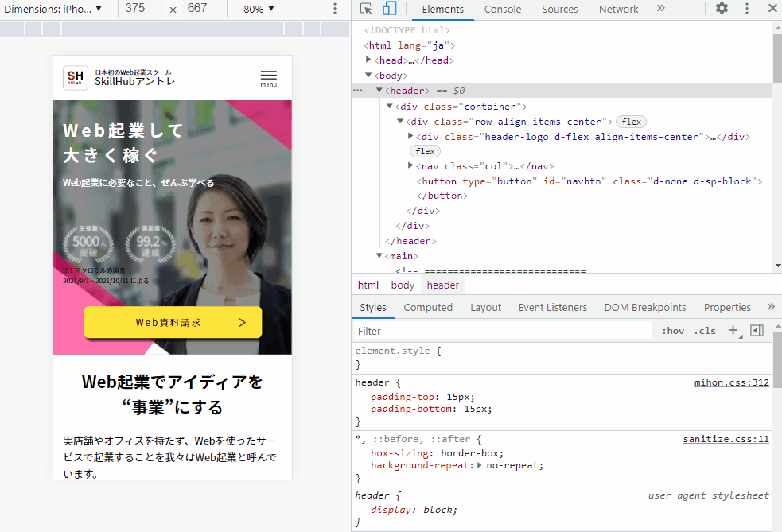782x532 pixels.
Task: Open the 80% zoom dropdown
Action: (x=259, y=9)
